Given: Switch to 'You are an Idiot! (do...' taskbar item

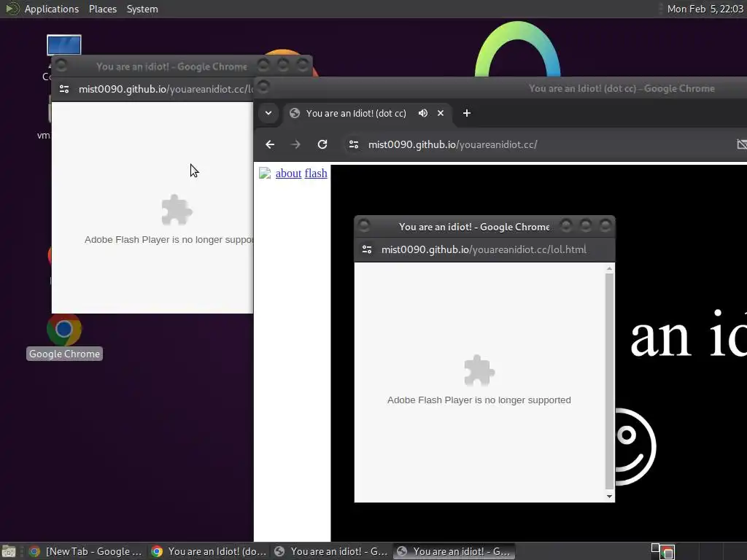Looking at the screenshot, I should tap(209, 551).
